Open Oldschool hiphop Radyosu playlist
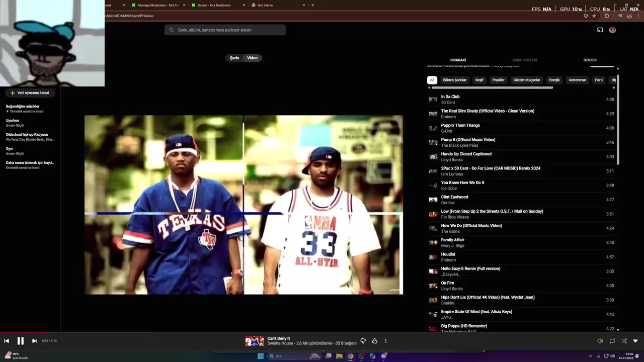The image size is (644, 362). click(30, 137)
